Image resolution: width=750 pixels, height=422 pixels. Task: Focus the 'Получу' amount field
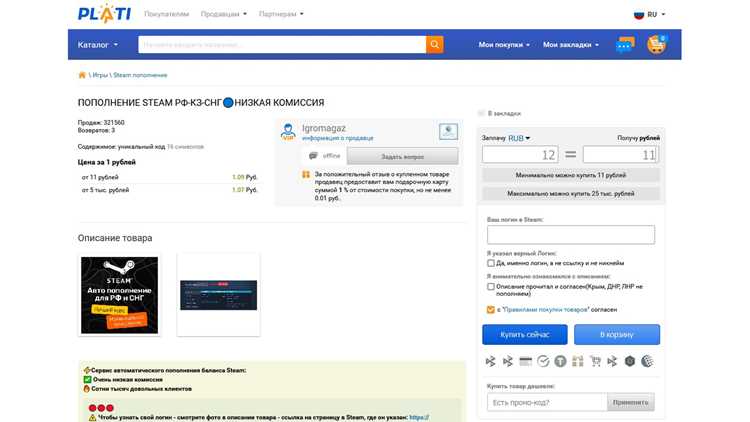(620, 155)
